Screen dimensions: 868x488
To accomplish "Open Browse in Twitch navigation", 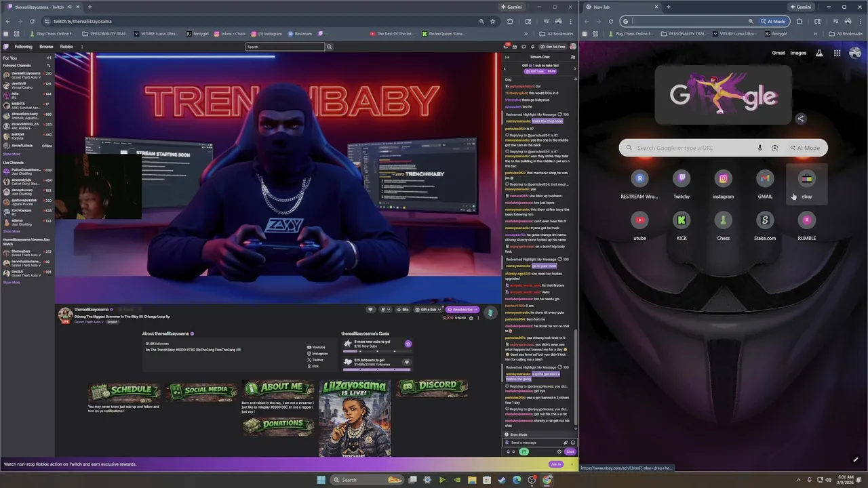I will [46, 47].
